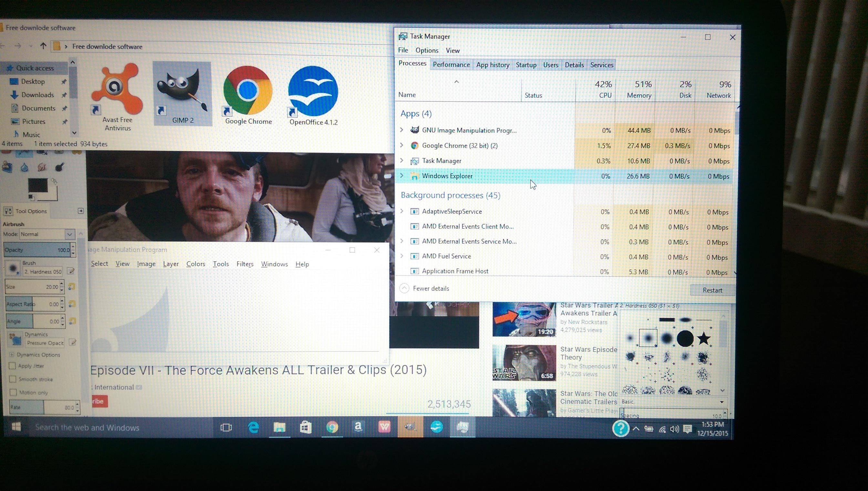Expand the Google Chrome process group
Image resolution: width=868 pixels, height=491 pixels.
pyautogui.click(x=401, y=145)
